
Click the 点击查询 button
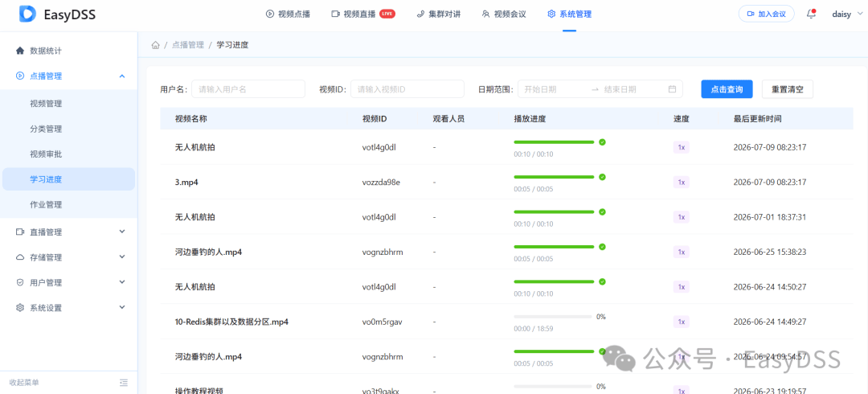(x=727, y=89)
